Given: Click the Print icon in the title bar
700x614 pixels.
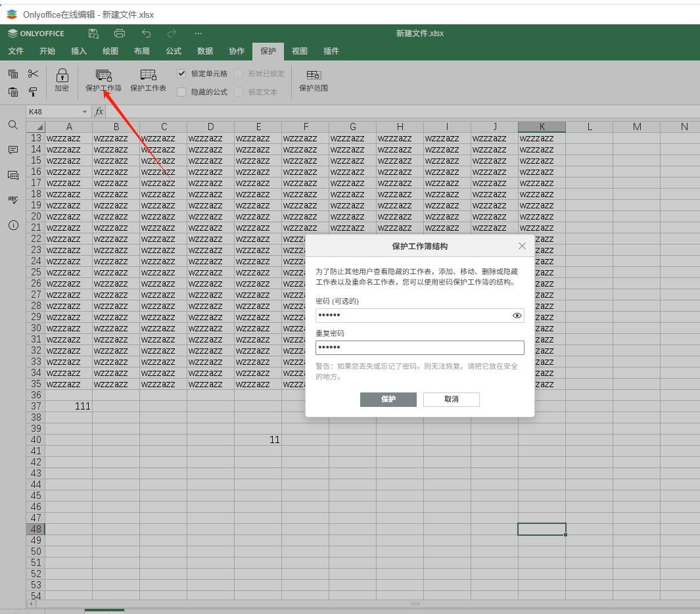Looking at the screenshot, I should point(120,34).
